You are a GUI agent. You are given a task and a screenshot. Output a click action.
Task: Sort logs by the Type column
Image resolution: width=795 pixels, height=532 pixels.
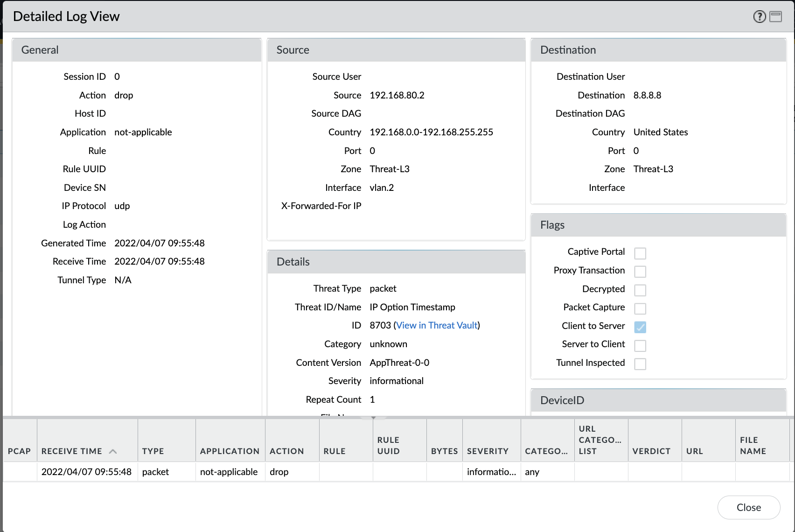coord(153,451)
